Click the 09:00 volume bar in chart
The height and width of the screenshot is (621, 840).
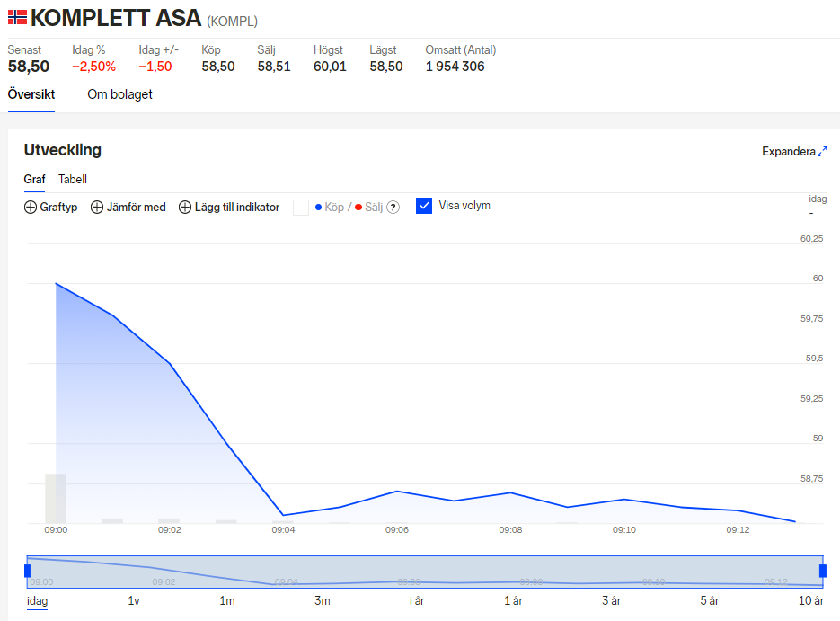(56, 498)
